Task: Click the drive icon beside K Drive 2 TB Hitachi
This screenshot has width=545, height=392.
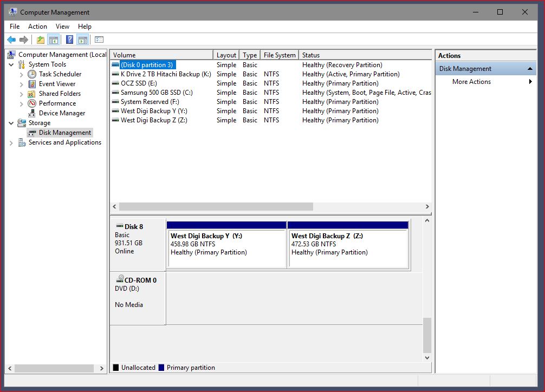Action: coord(115,74)
